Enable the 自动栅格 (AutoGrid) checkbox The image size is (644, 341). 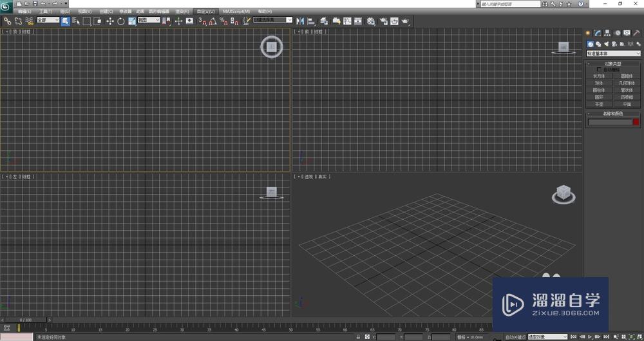[x=599, y=70]
